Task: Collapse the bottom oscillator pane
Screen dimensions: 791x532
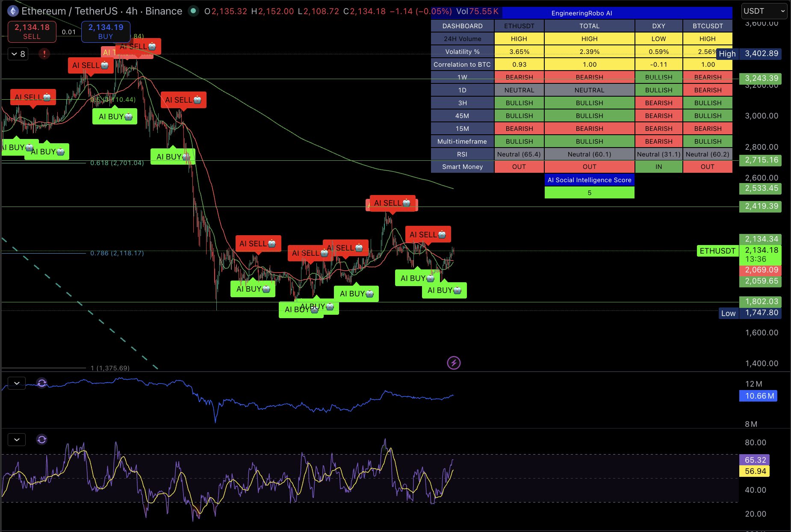Action: pos(16,439)
